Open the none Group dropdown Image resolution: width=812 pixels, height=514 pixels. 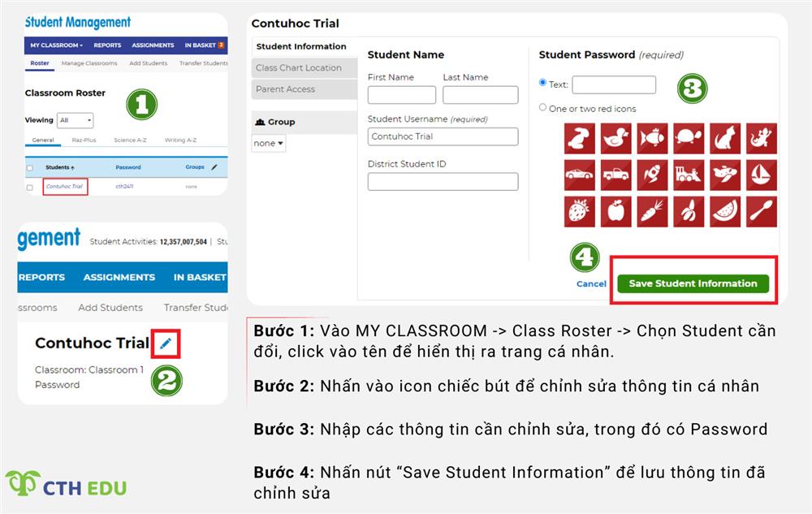(x=268, y=143)
